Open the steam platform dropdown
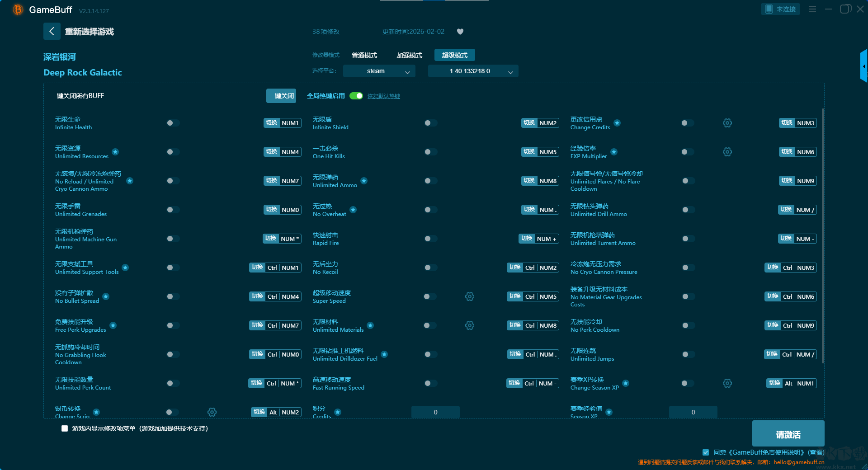The height and width of the screenshot is (470, 868). point(379,71)
